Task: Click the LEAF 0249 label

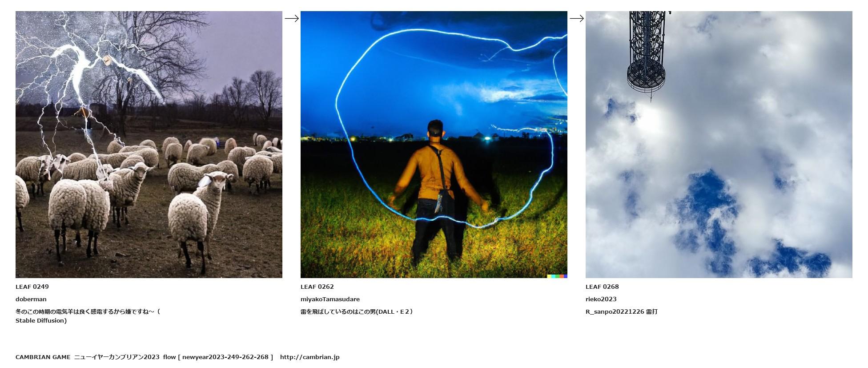Action: click(32, 287)
